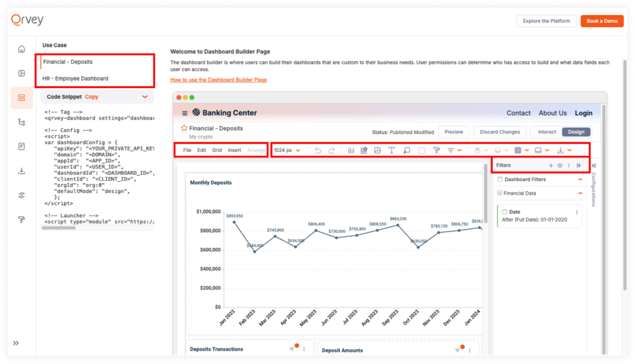Insert a bar chart from toolbar
This screenshot has width=635, height=364.
(351, 150)
